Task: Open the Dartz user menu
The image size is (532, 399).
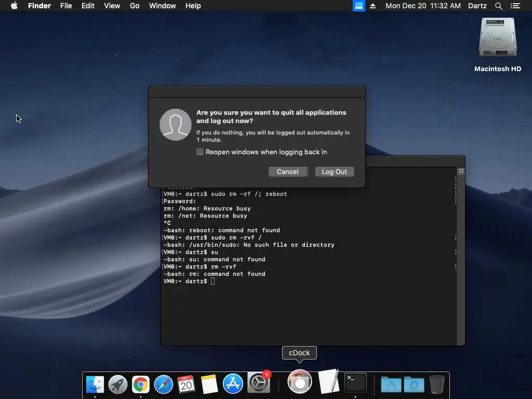Action: [477, 6]
